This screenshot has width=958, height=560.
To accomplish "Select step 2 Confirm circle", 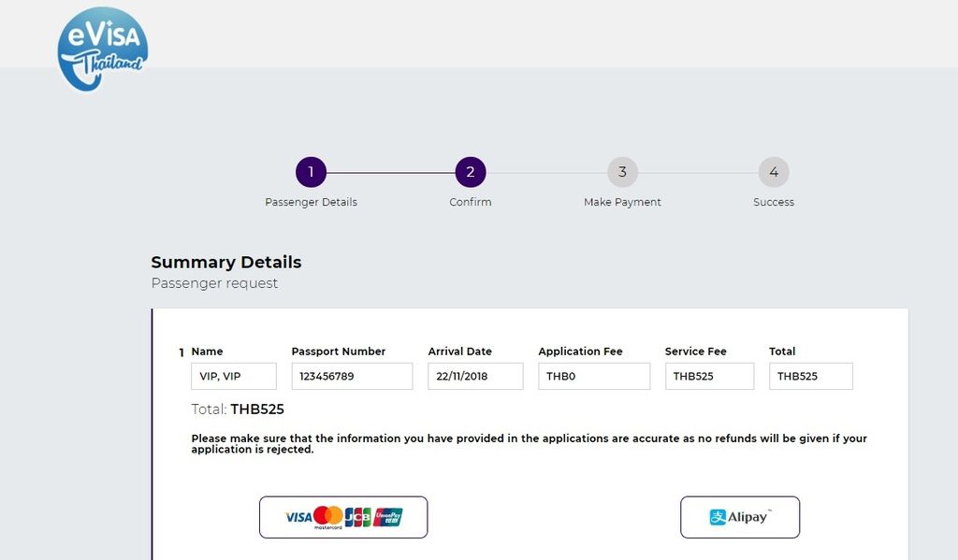I will pyautogui.click(x=471, y=172).
